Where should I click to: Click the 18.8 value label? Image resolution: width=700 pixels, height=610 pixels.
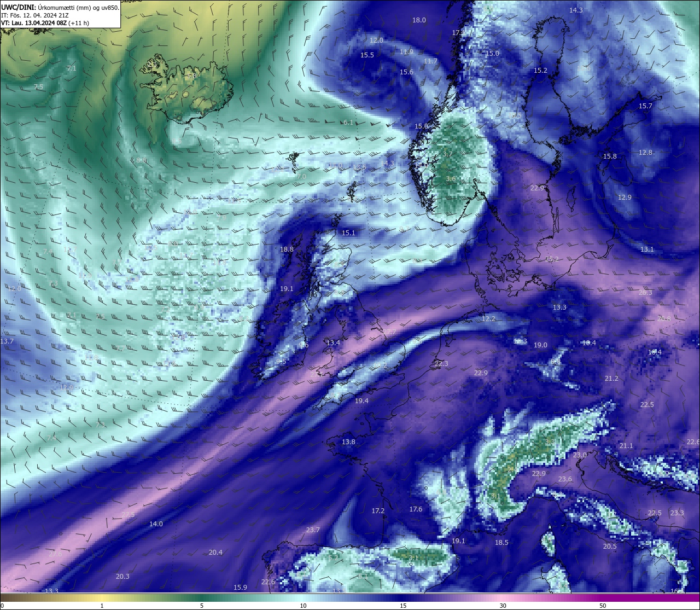[x=287, y=249]
